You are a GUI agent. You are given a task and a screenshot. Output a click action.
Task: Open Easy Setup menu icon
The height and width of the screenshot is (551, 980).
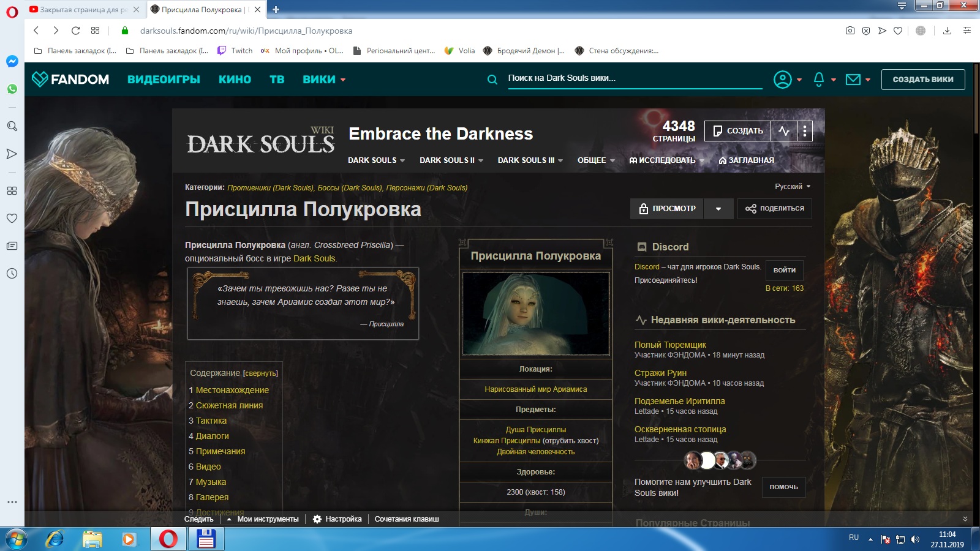967,31
